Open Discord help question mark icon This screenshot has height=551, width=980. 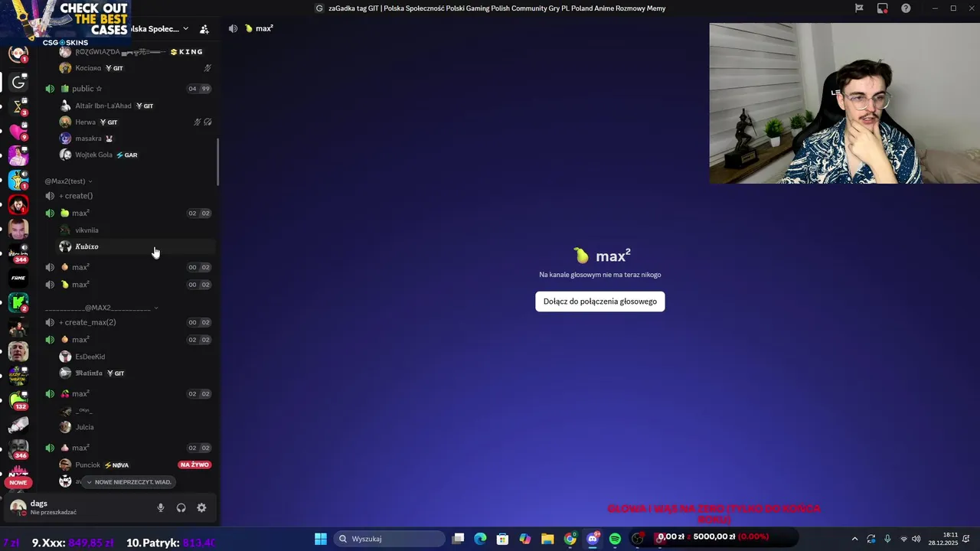(906, 8)
